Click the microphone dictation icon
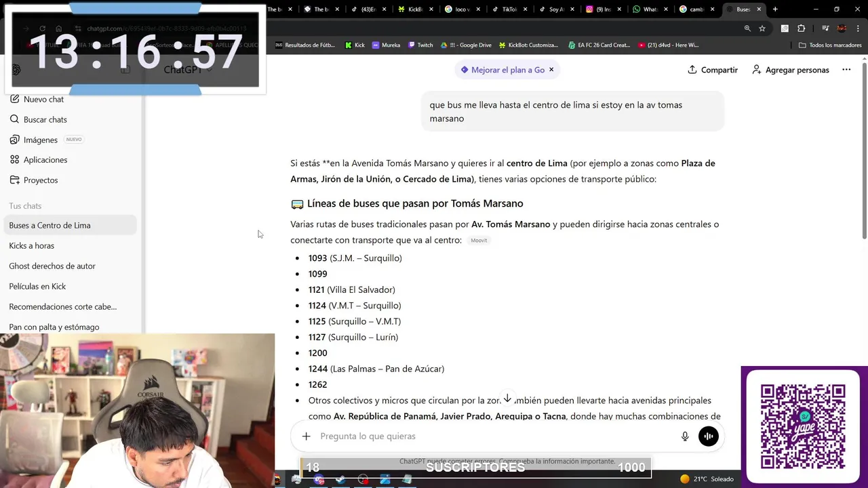The image size is (868, 488). tap(685, 436)
